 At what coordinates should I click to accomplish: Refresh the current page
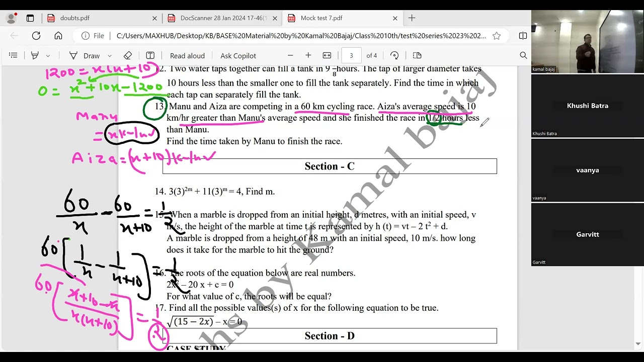point(36,36)
